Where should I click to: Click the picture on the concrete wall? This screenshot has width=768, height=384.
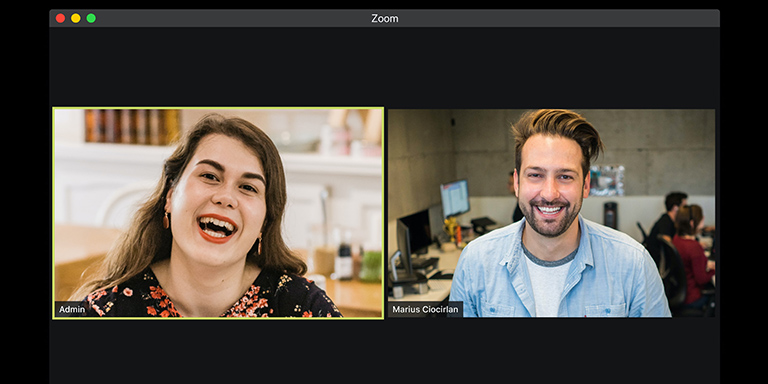click(x=607, y=181)
